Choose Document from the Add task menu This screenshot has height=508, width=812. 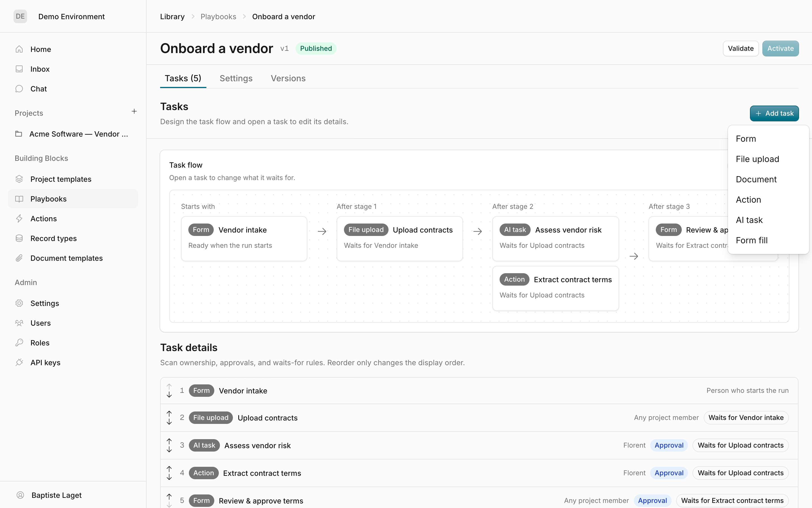pos(768,179)
